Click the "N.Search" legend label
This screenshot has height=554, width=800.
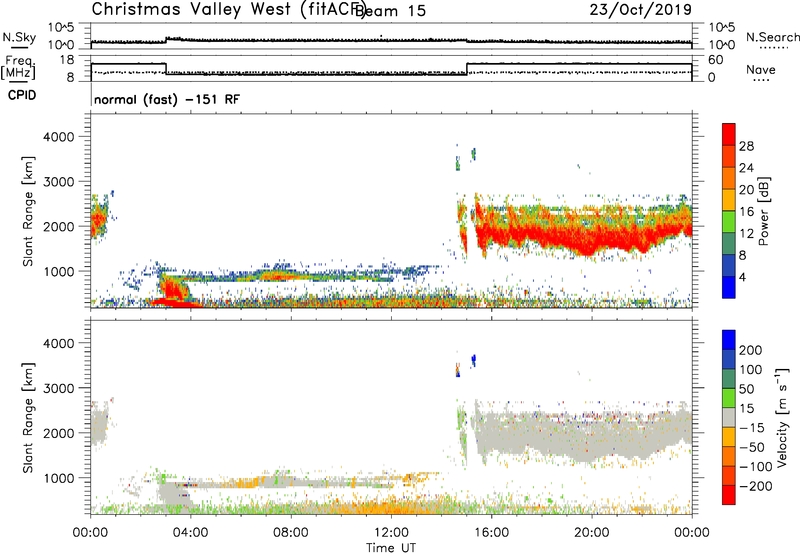pyautogui.click(x=772, y=37)
